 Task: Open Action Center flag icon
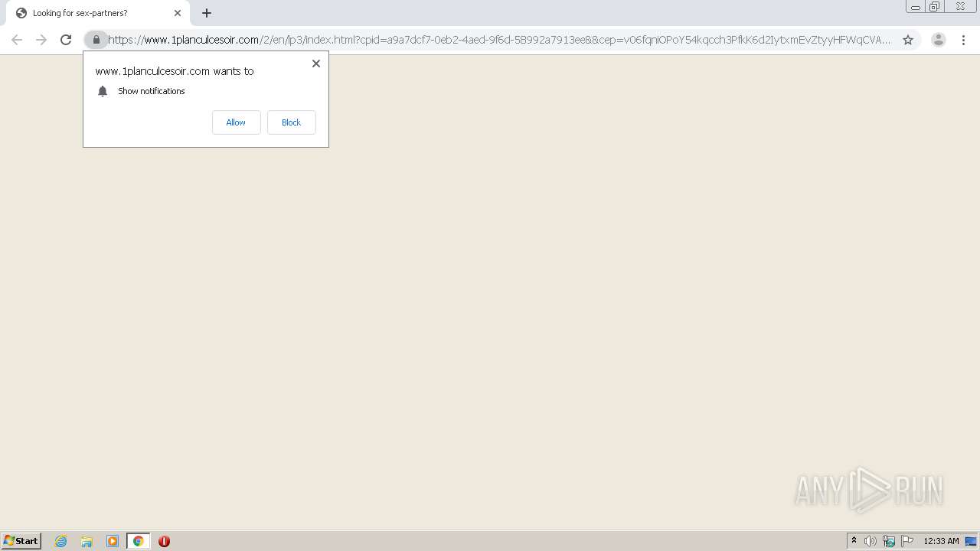click(907, 541)
